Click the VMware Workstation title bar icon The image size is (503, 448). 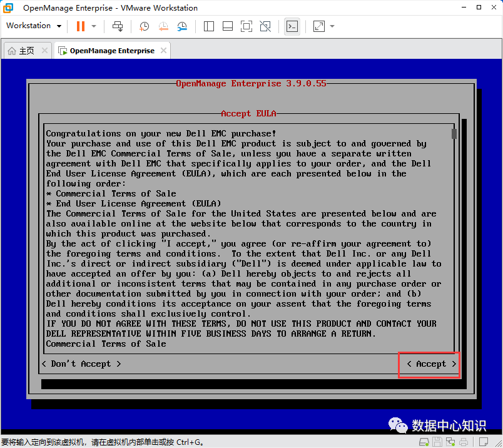click(8, 8)
